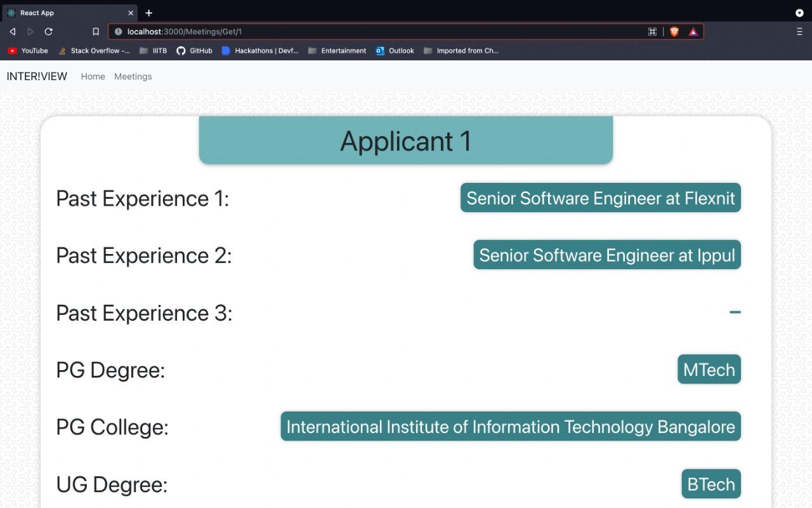812x508 pixels.
Task: Click the UG Degree label
Action: tap(112, 485)
